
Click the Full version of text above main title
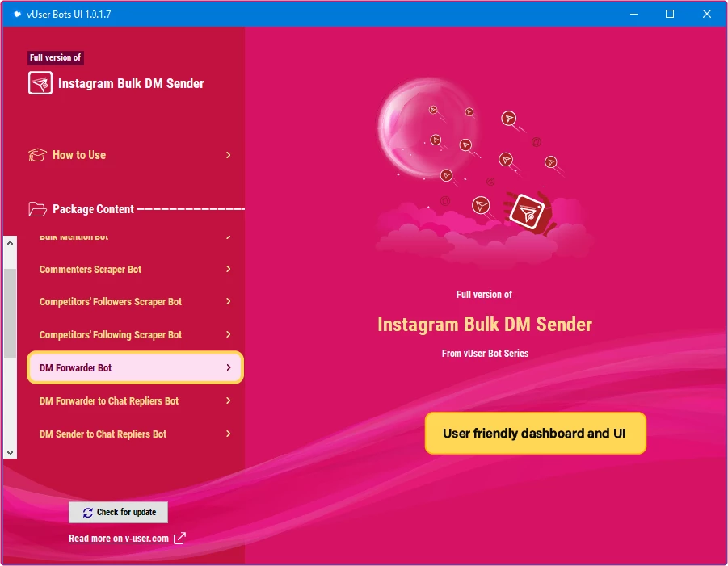[484, 295]
